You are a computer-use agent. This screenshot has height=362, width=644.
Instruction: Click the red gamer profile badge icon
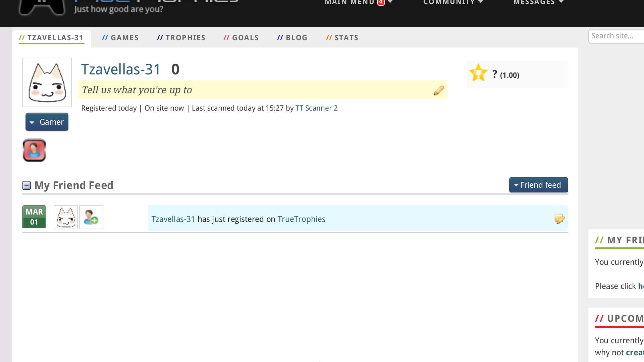(34, 150)
